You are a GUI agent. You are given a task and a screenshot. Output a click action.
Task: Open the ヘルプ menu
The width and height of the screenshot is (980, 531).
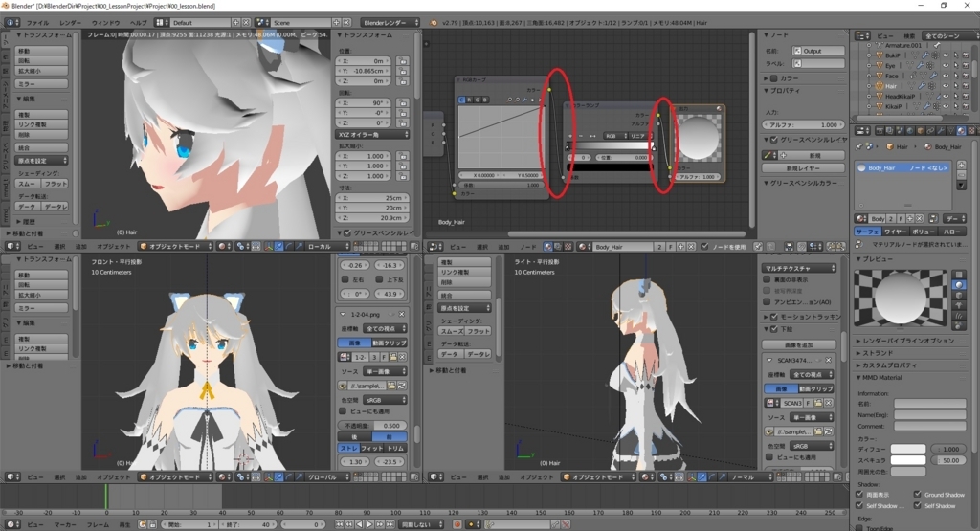click(x=138, y=23)
